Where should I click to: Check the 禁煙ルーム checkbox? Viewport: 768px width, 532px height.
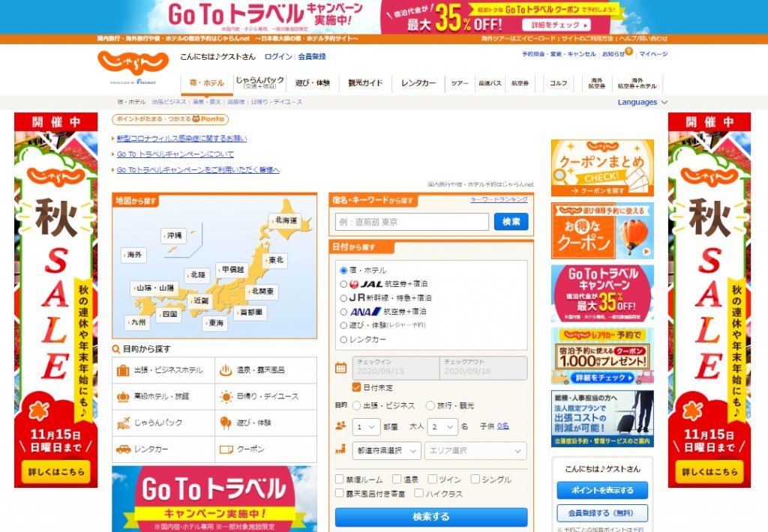pyautogui.click(x=340, y=479)
